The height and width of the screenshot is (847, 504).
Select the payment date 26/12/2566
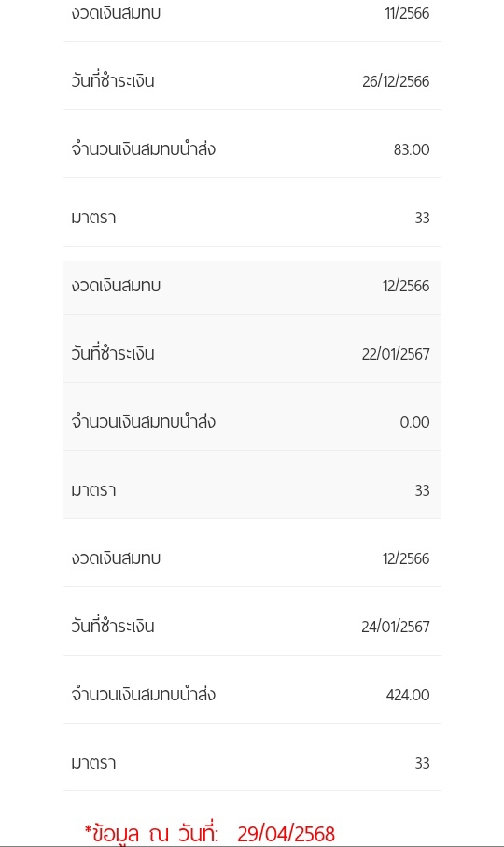[x=396, y=81]
